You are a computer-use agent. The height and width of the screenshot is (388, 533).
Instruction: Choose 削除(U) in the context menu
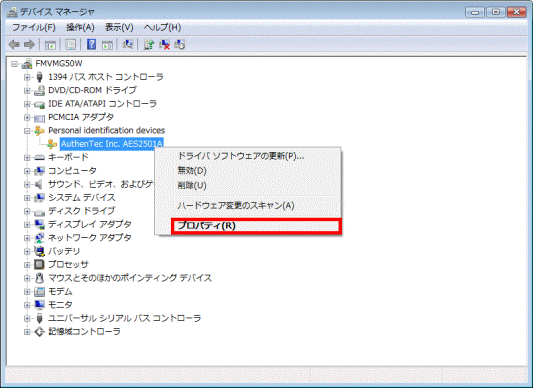[x=192, y=185]
